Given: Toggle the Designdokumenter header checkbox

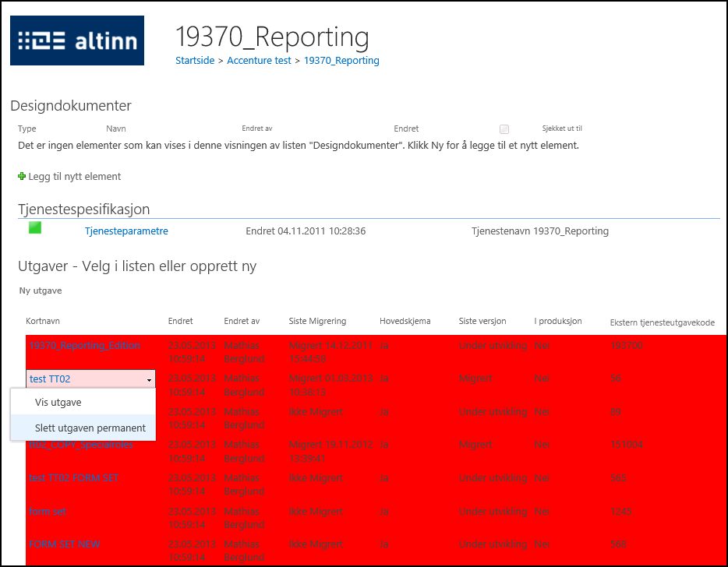Looking at the screenshot, I should point(504,129).
